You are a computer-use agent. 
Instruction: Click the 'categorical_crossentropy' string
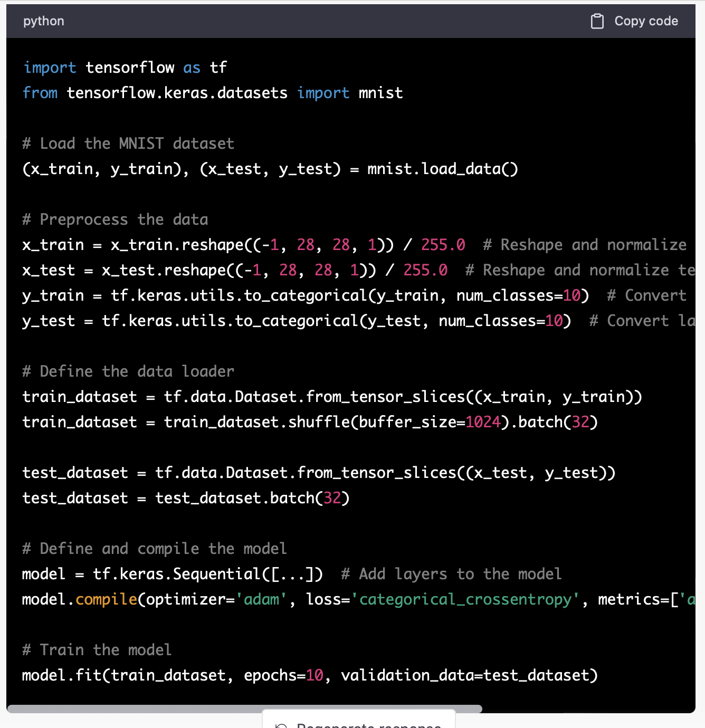click(465, 599)
